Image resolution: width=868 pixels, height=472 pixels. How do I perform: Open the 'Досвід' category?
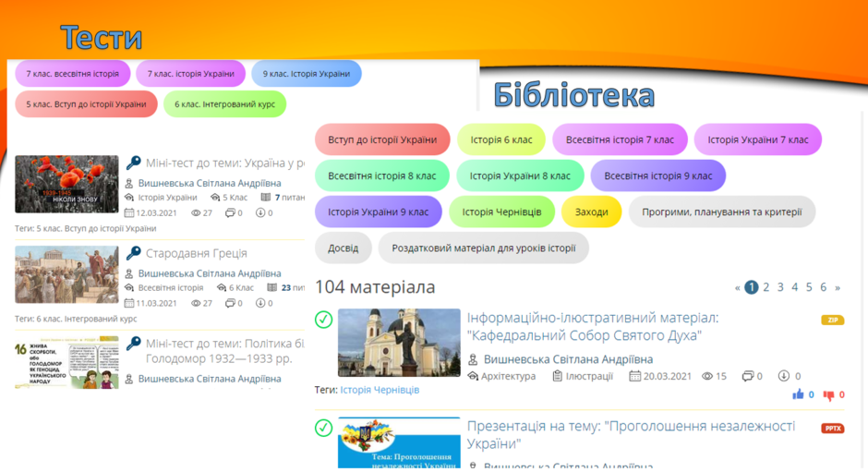pos(343,248)
